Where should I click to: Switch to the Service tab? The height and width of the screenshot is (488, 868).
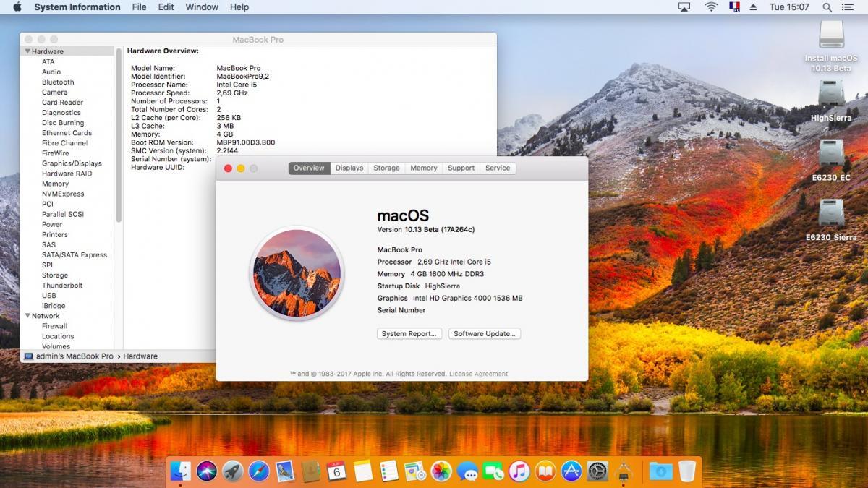(x=498, y=168)
